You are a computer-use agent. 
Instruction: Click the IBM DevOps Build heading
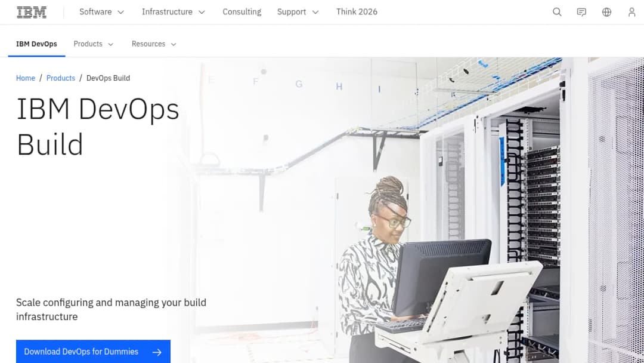pos(98,127)
